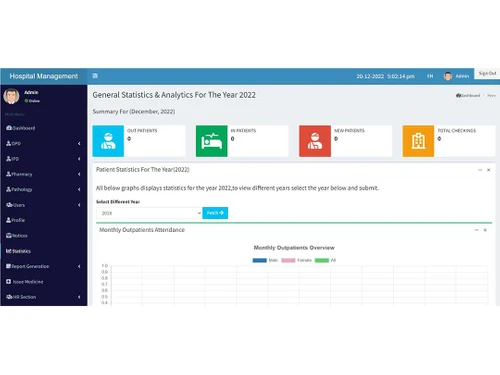
Task: Toggle the Female legend pink swatch
Action: click(288, 260)
